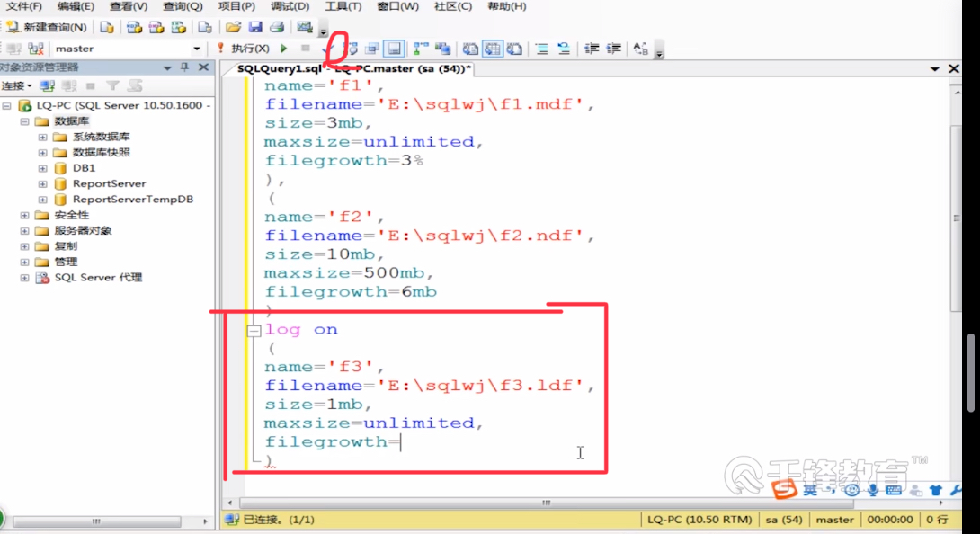Viewport: 980px width, 534px height.
Task: Click the Object Explorer horizontal scrollbar
Action: [x=97, y=521]
